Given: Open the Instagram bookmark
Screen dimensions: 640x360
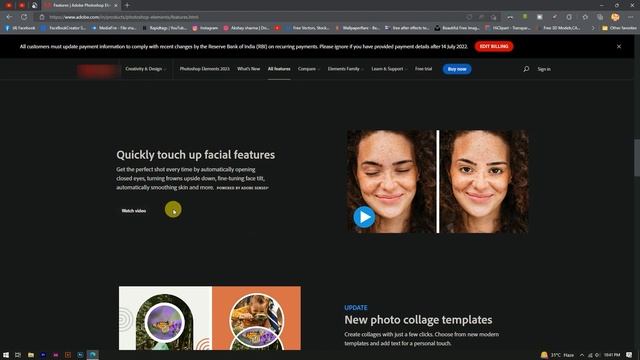Looking at the screenshot, I should click(205, 28).
